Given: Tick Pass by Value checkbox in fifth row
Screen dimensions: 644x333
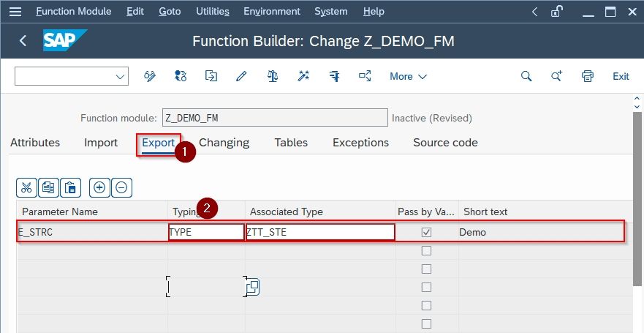Looking at the screenshot, I should (x=426, y=305).
